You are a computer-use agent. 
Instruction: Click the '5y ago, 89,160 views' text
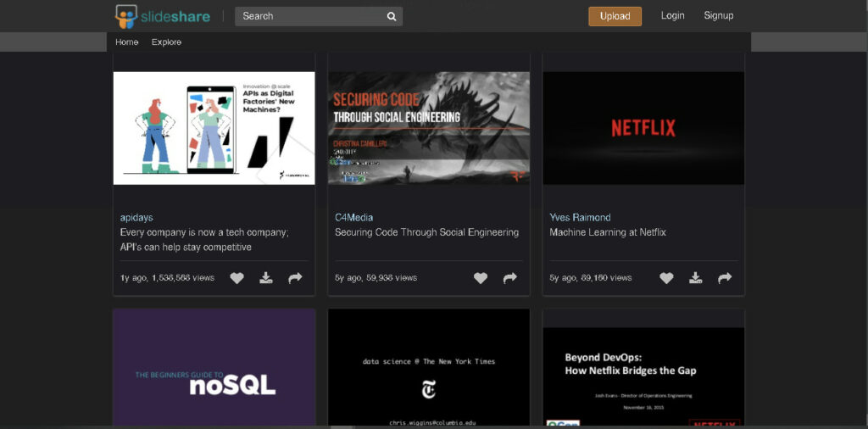pos(591,278)
